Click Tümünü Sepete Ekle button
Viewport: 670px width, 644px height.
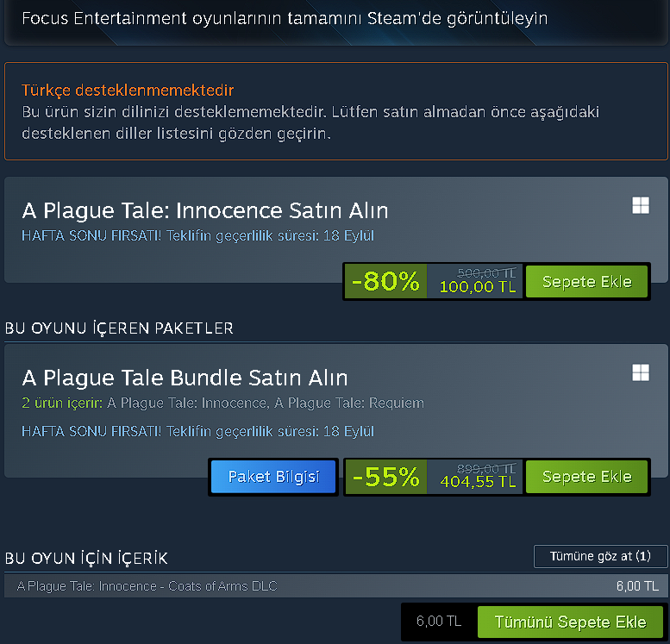(571, 622)
